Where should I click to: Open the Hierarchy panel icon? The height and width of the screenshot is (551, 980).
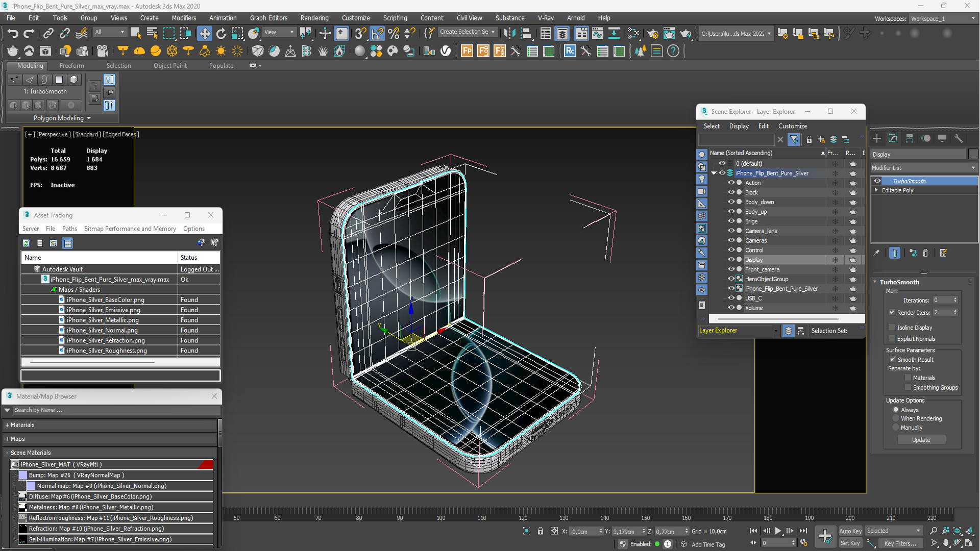point(910,139)
